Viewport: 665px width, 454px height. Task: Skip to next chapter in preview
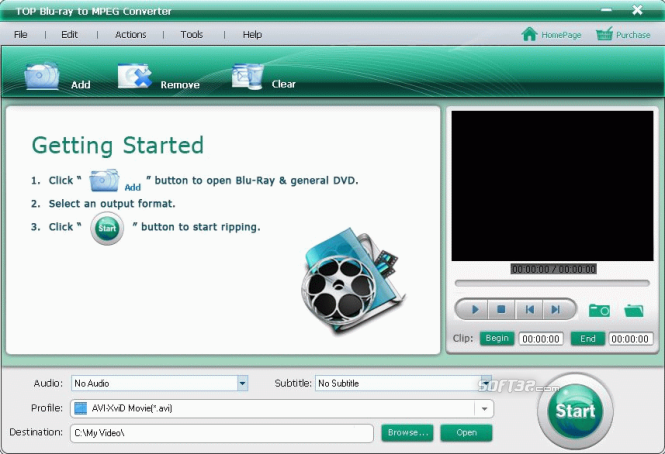click(556, 310)
